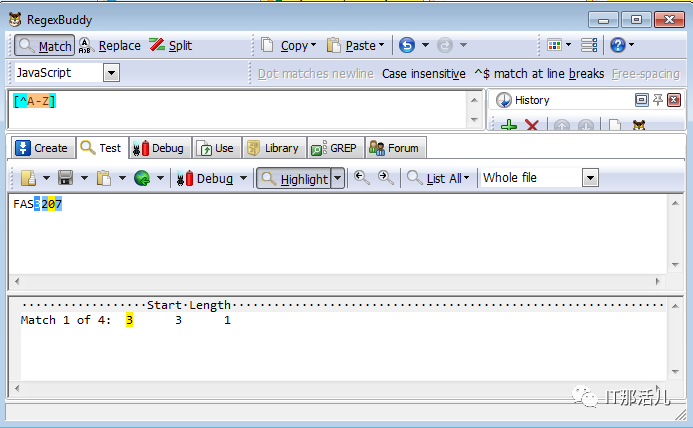Close the History panel
Image resolution: width=693 pixels, height=428 pixels.
click(674, 100)
